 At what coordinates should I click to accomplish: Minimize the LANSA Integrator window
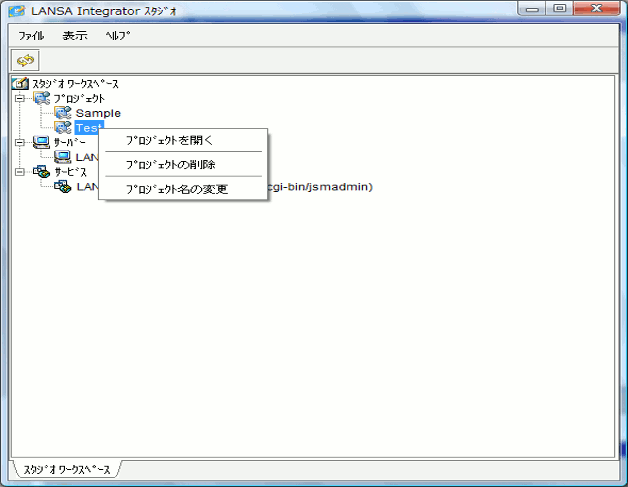pyautogui.click(x=532, y=9)
